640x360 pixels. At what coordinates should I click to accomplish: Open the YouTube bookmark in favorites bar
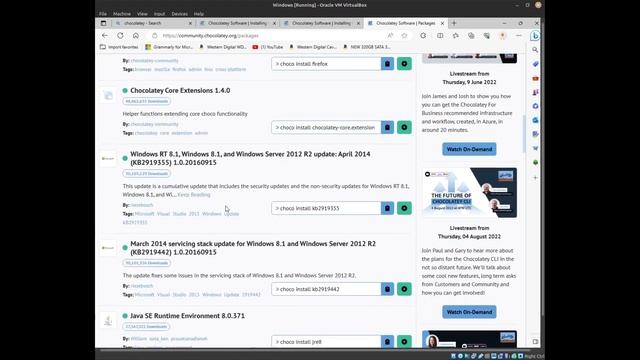pos(268,47)
